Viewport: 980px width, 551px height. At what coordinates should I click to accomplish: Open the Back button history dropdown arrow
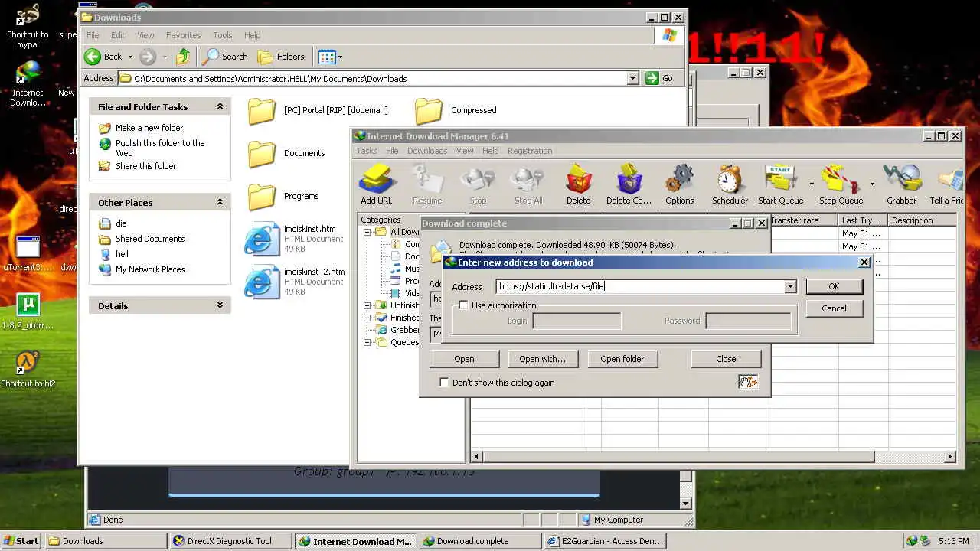[x=130, y=57]
